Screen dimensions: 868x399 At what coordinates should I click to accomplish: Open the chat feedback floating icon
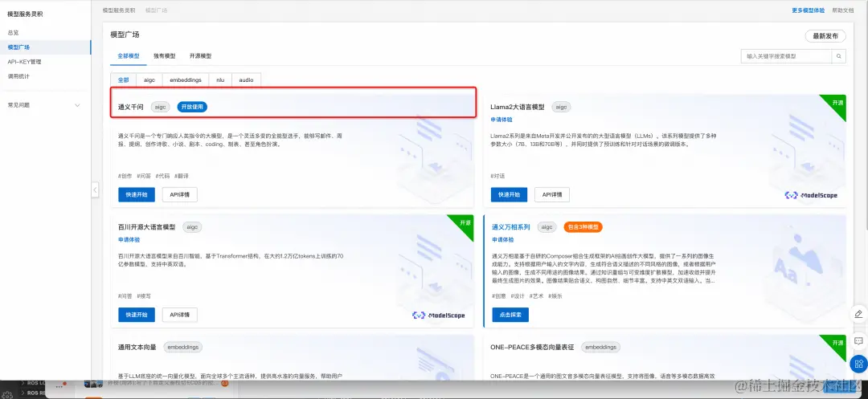[858, 340]
